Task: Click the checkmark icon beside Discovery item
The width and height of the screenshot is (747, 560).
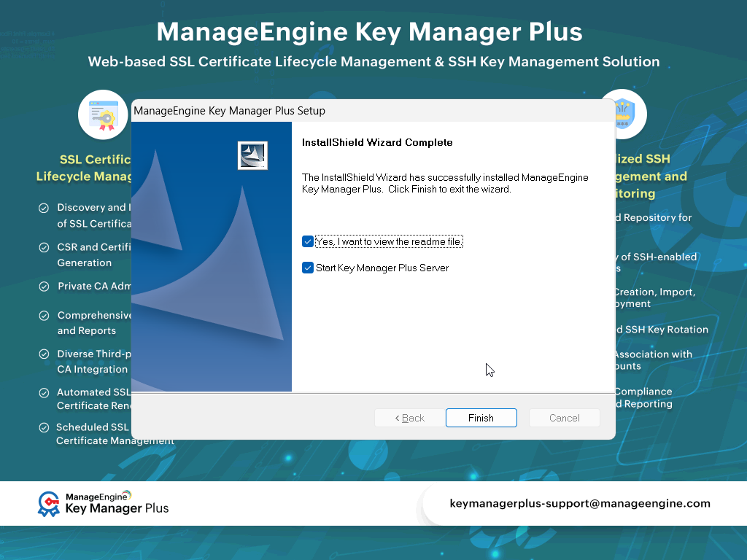Action: pos(43,208)
